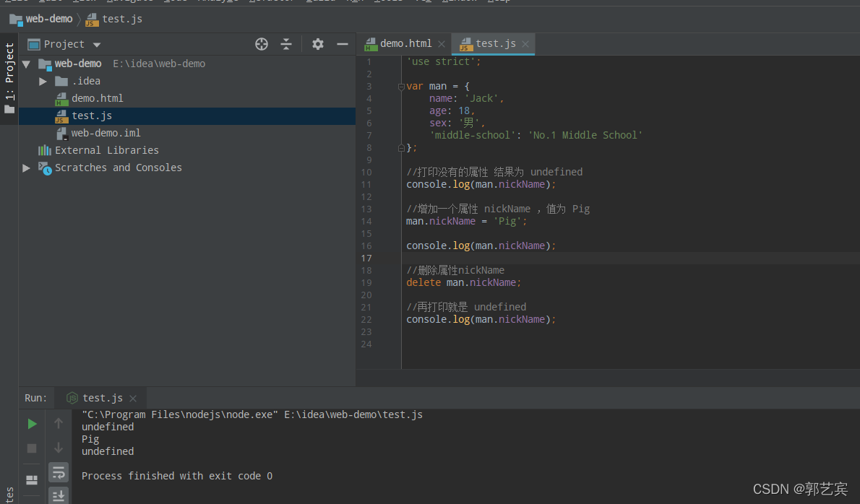This screenshot has height=504, width=860.
Task: Expand the .idea folder
Action: 43,82
